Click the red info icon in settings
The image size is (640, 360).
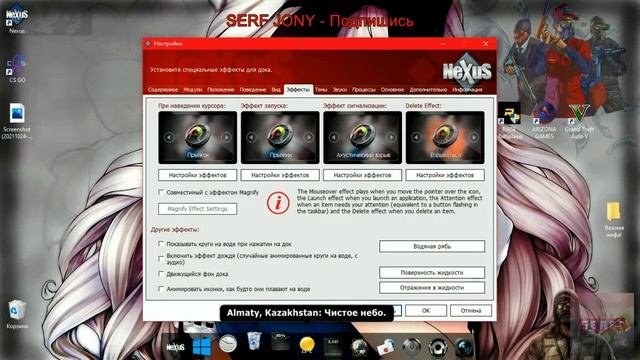[x=278, y=202]
